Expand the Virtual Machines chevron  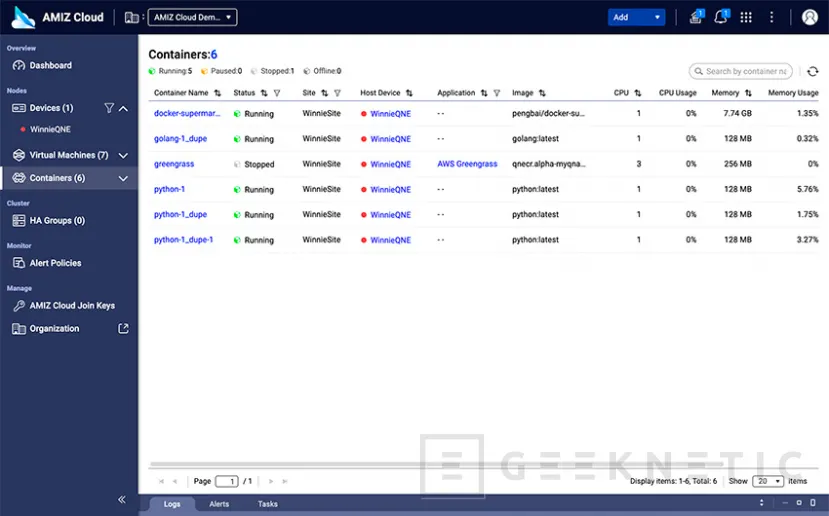tap(123, 155)
